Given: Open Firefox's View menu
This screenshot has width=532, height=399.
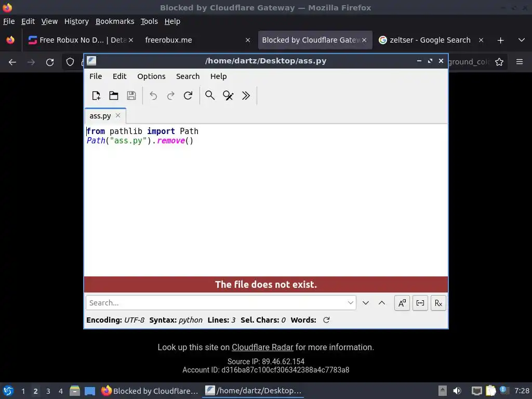Looking at the screenshot, I should [49, 21].
